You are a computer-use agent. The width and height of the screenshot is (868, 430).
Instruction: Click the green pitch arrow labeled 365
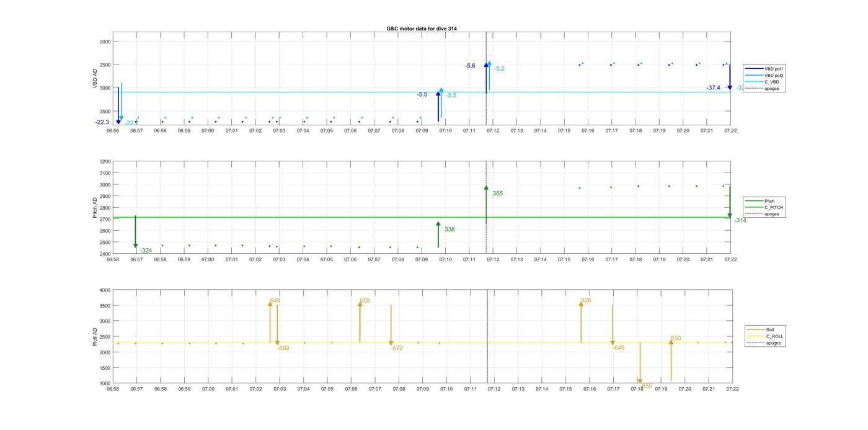tap(486, 205)
